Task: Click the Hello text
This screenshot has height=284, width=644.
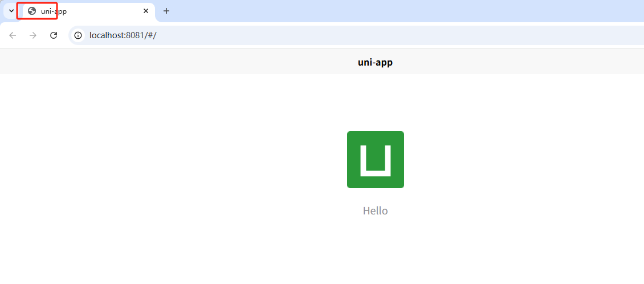Action: coord(376,211)
